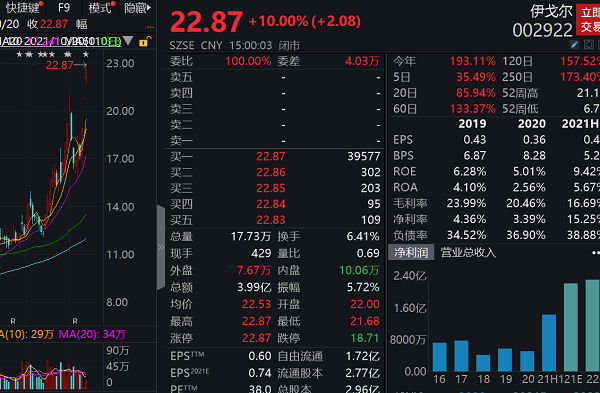Click the EPS TTM value 0.60
The height and width of the screenshot is (393, 600).
[260, 356]
